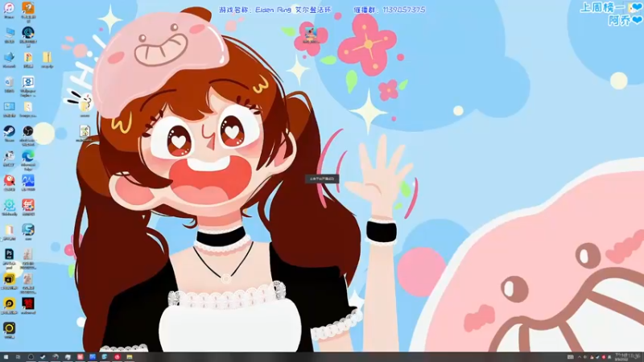Launch Steam from the desktop

[x=9, y=131]
